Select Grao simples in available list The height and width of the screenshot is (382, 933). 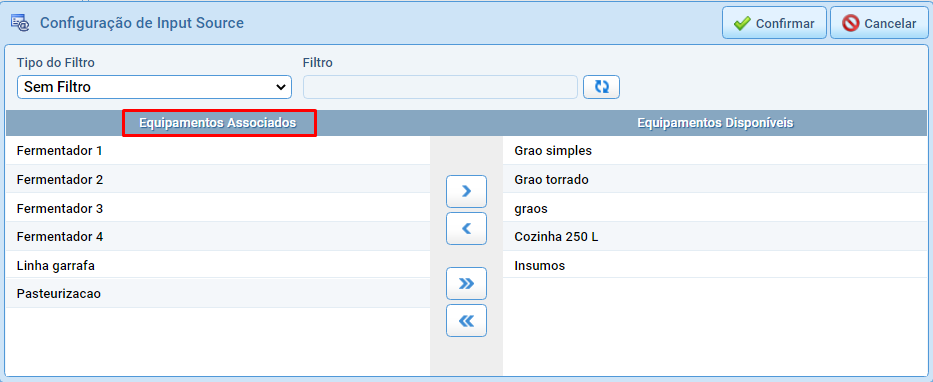click(715, 151)
